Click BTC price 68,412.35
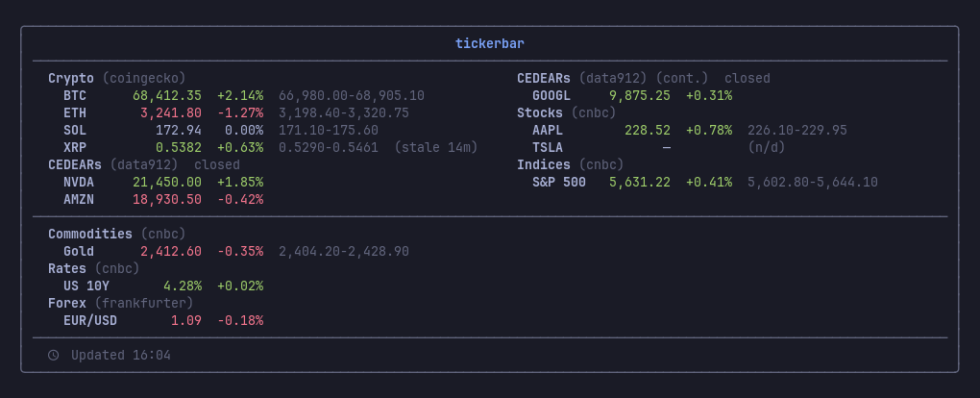 (x=167, y=96)
